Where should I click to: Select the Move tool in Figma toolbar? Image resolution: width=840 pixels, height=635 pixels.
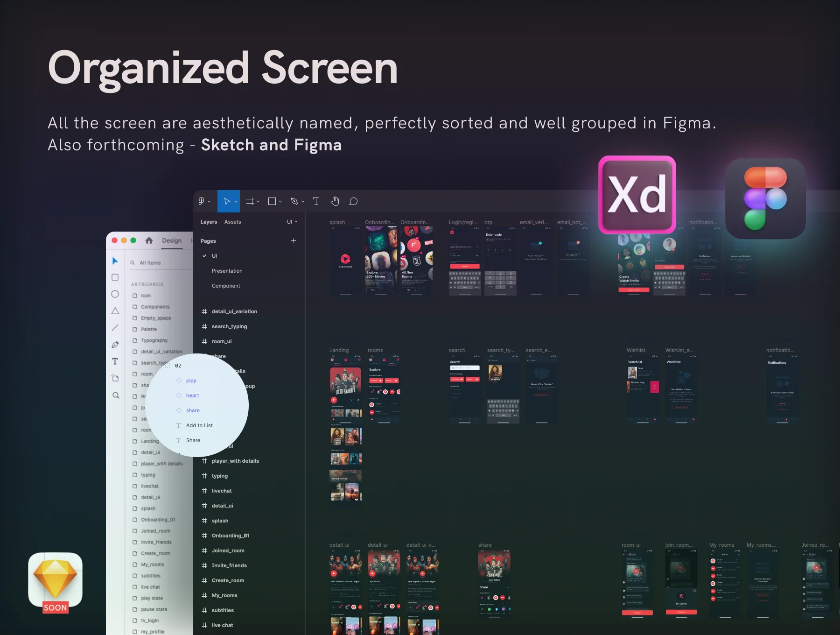coord(227,201)
